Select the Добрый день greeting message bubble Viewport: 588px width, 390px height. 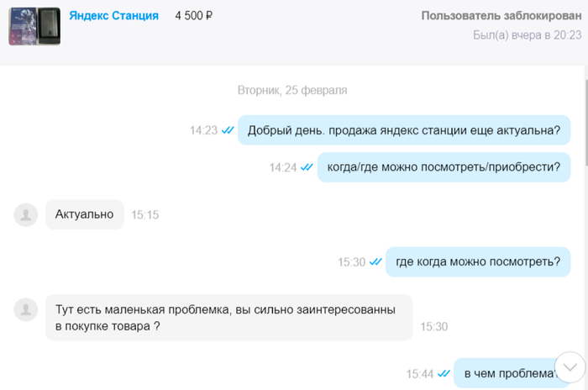point(404,130)
